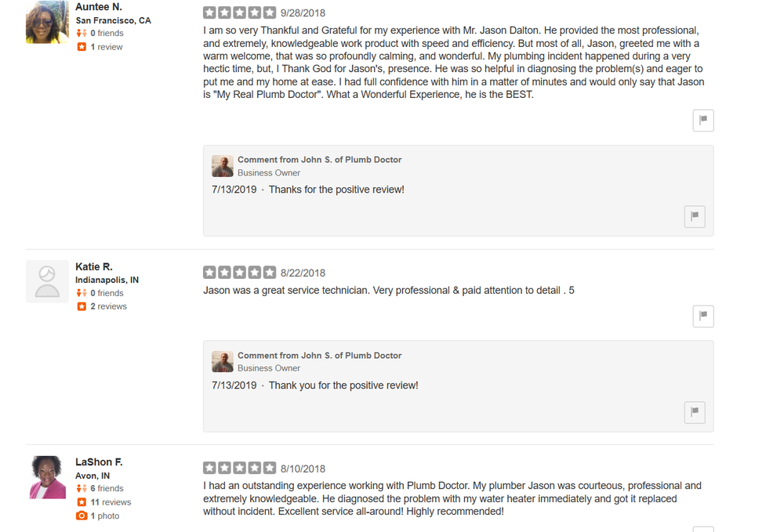Screen dimensions: 784x532
Task: Click LaShon F.'s photo camera icon
Action: coord(82,516)
